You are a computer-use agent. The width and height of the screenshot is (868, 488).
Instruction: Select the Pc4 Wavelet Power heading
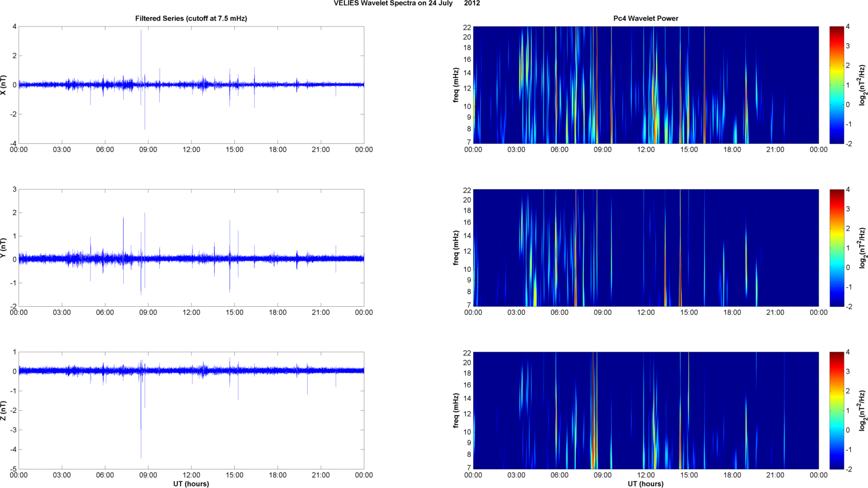[x=645, y=18]
